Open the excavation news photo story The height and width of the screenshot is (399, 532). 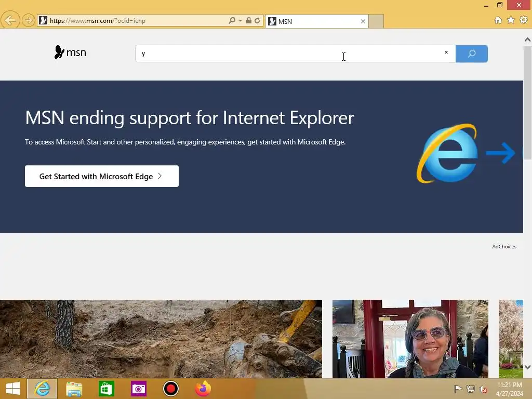click(x=161, y=339)
